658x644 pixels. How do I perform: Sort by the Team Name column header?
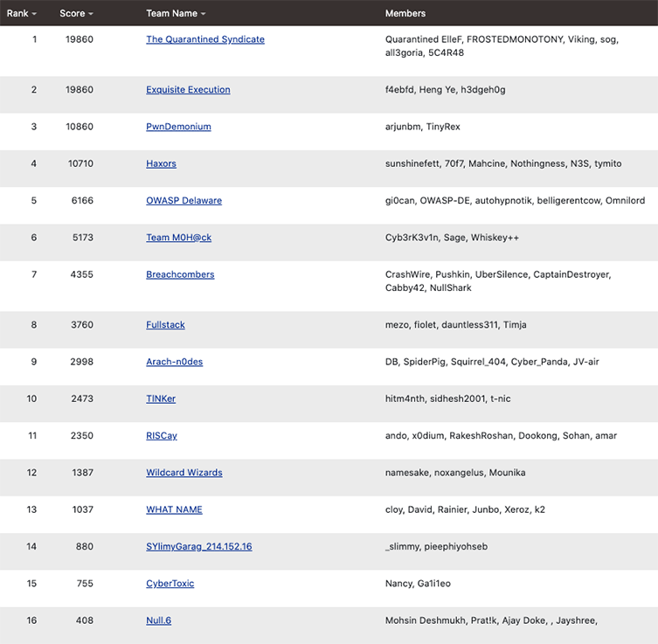176,13
